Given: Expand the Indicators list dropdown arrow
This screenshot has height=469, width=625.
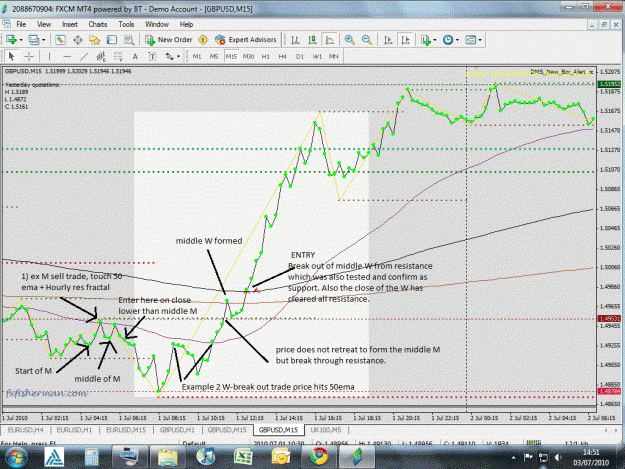Looking at the screenshot, I should point(434,40).
